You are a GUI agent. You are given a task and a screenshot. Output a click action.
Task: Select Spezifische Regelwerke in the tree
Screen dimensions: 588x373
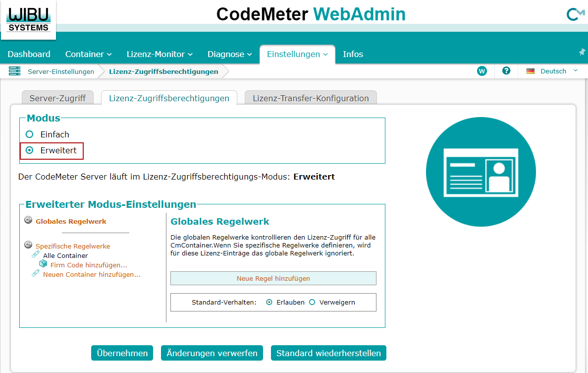[x=73, y=246]
